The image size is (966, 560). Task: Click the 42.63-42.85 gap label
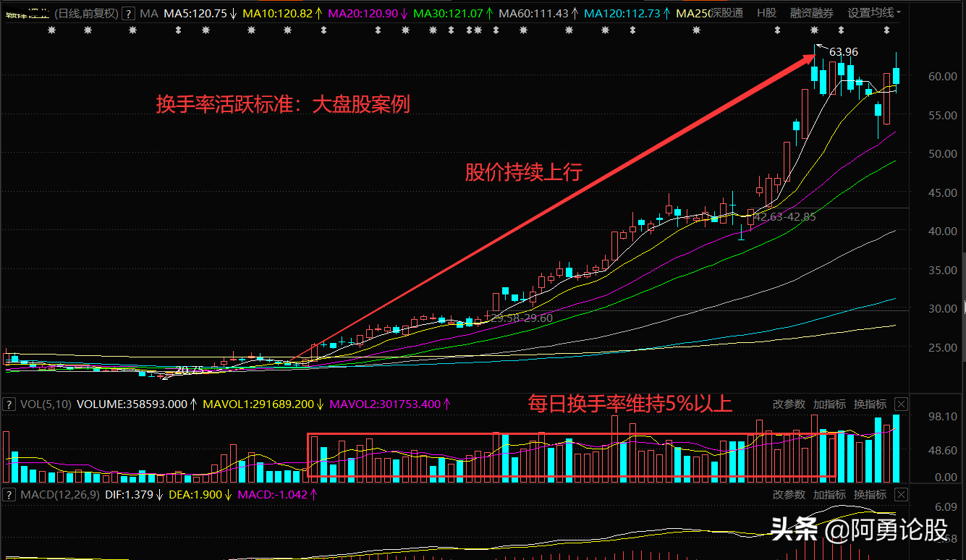784,216
